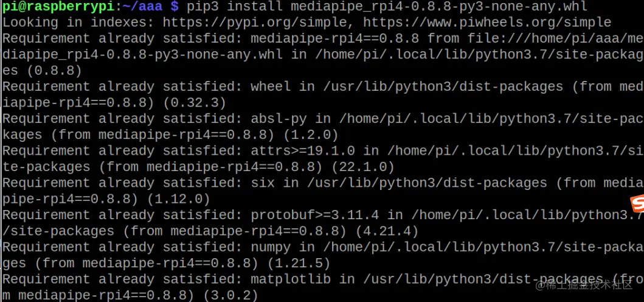Click the wheel version (0.32.3)
The image size is (644, 302).
pos(195,102)
